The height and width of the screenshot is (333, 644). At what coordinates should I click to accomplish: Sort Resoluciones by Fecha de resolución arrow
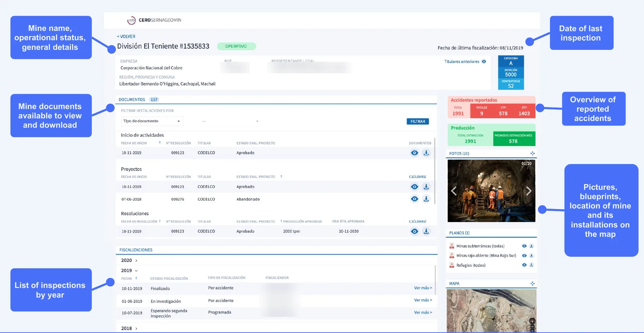coord(160,222)
